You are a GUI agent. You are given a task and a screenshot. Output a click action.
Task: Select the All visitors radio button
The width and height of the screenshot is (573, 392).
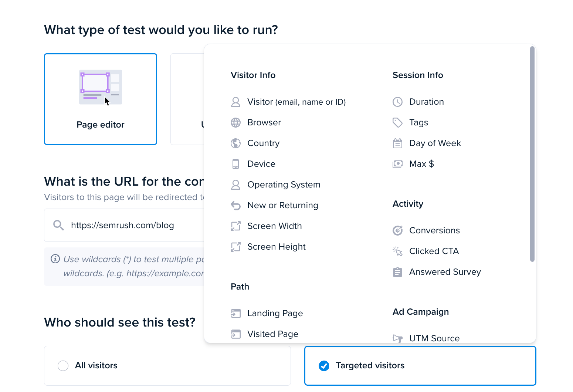tap(63, 366)
